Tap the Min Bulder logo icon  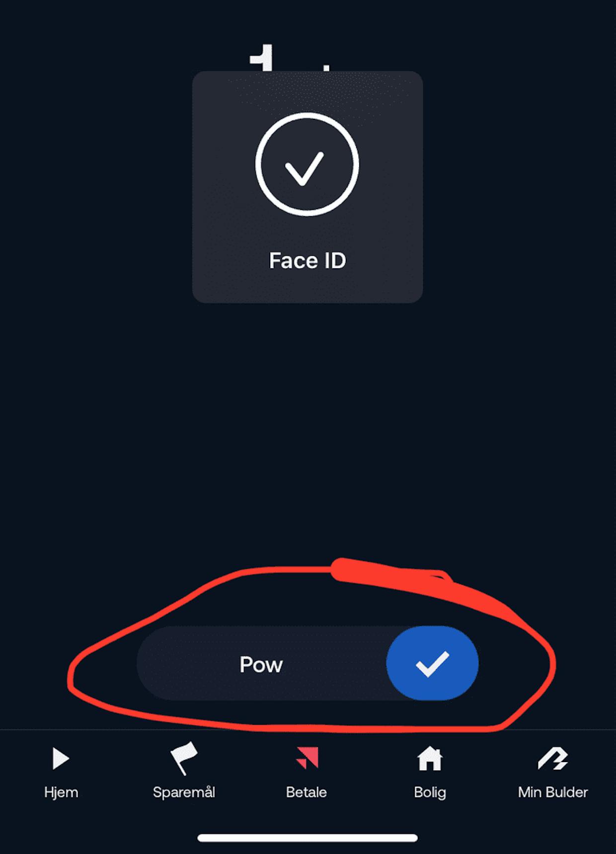click(553, 759)
